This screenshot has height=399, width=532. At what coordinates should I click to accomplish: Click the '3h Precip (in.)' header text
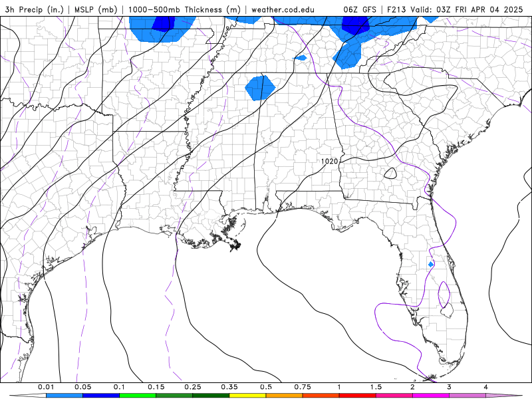(34, 9)
